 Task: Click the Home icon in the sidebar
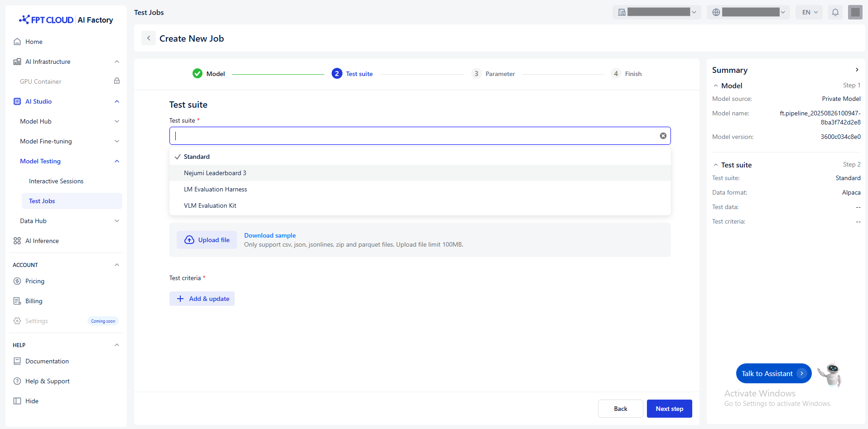(17, 42)
